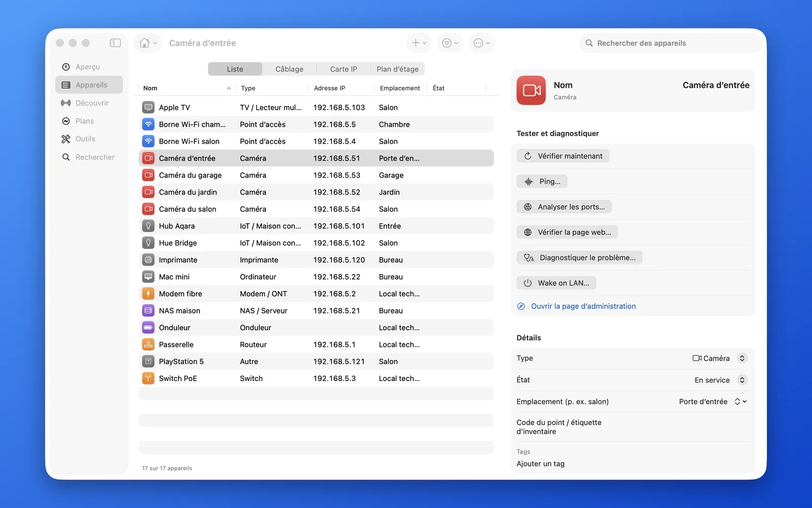Image resolution: width=812 pixels, height=508 pixels.
Task: Click the Apple TV device icon
Action: click(148, 108)
